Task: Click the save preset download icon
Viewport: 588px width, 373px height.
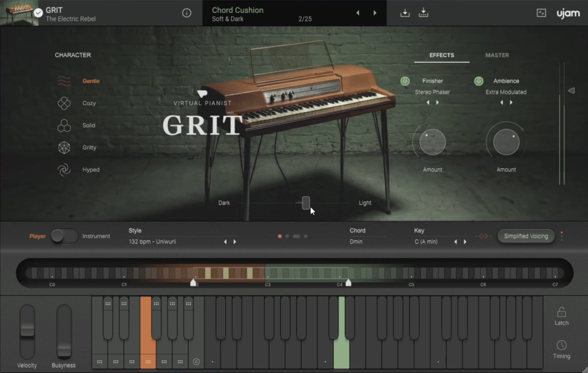Action: tap(405, 13)
